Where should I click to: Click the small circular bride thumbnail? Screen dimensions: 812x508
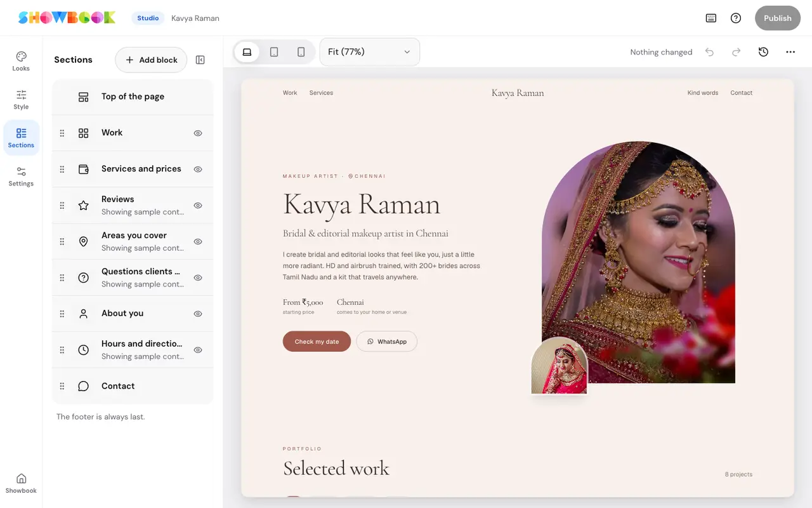click(560, 366)
